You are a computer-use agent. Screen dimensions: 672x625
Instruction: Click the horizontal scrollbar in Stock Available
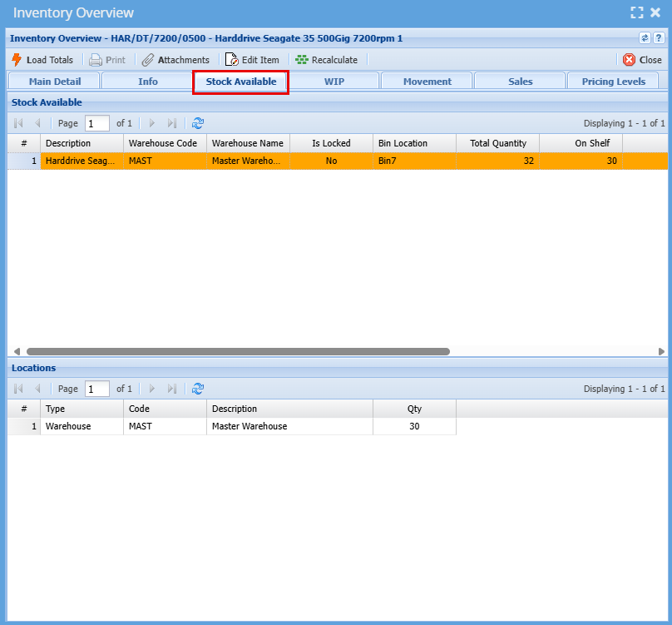[238, 351]
